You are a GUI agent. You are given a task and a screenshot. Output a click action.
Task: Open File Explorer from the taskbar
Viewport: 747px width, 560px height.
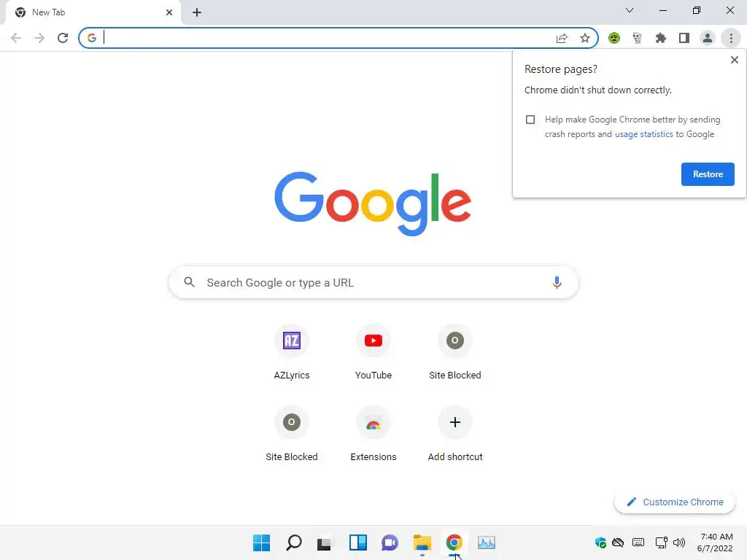pyautogui.click(x=422, y=542)
